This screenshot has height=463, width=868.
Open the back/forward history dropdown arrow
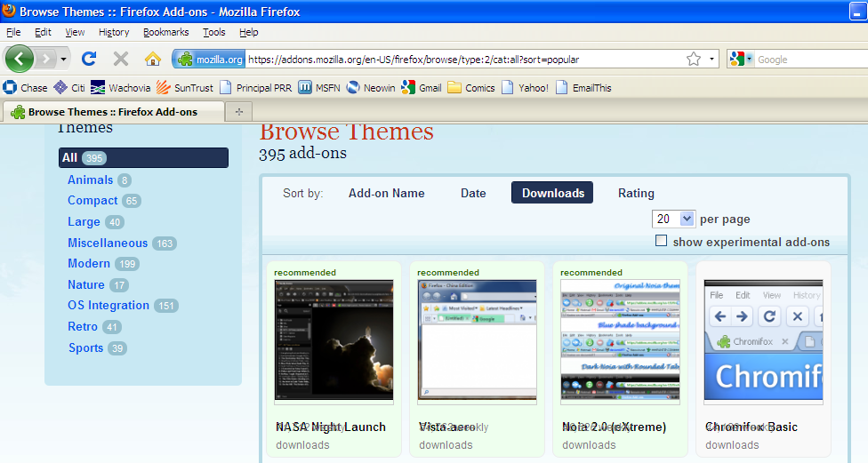[x=64, y=59]
